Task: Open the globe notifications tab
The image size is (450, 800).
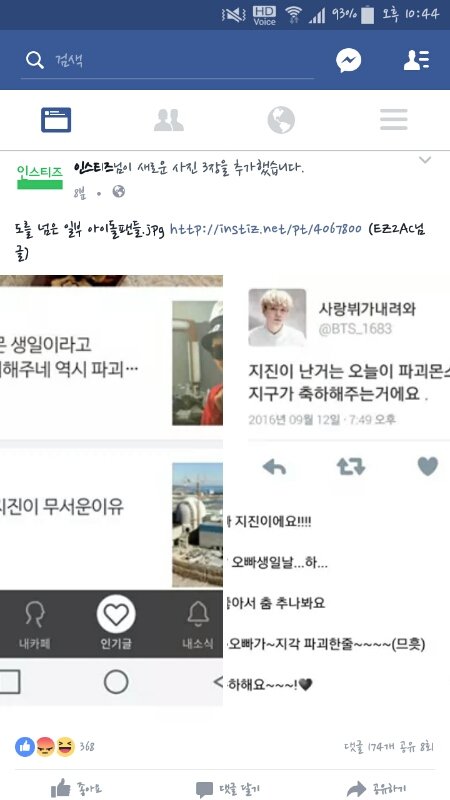Action: tap(281, 120)
